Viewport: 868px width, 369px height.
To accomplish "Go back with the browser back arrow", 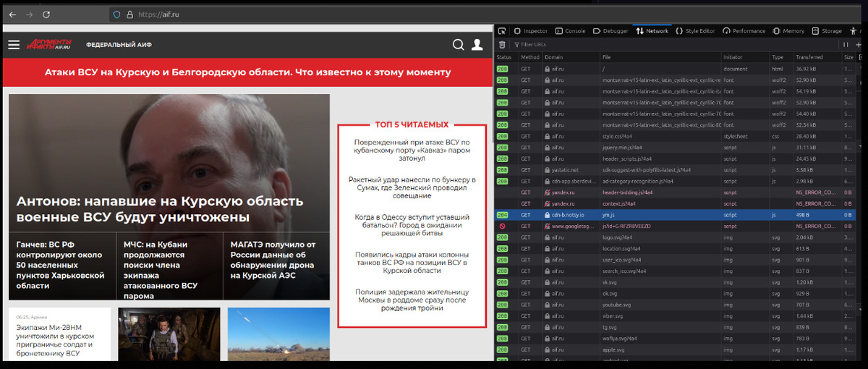I will pos(12,14).
